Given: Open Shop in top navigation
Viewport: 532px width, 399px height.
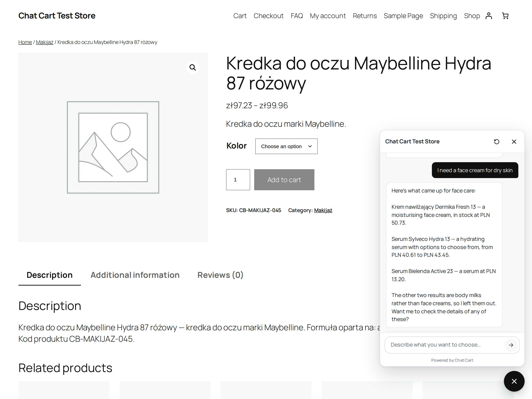Looking at the screenshot, I should click(x=472, y=16).
